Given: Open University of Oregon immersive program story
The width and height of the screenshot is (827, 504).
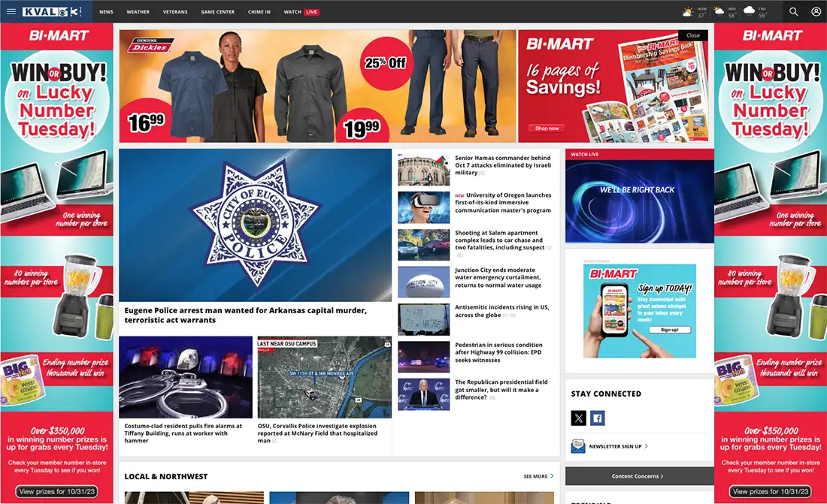Looking at the screenshot, I should pos(503,203).
